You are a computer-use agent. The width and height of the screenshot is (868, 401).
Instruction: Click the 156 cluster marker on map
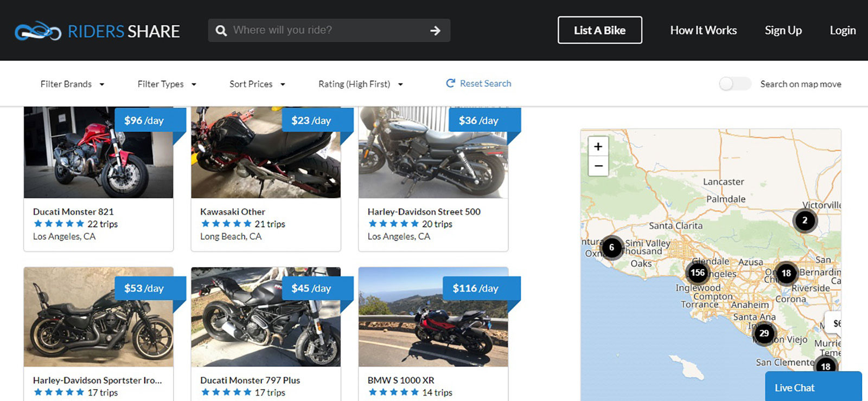point(698,273)
